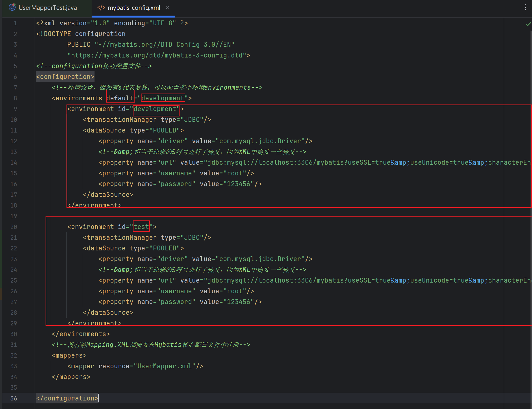Viewport: 532px width, 409px height.
Task: Click the Java class icon on UserMapperTest tab
Action: coord(12,7)
